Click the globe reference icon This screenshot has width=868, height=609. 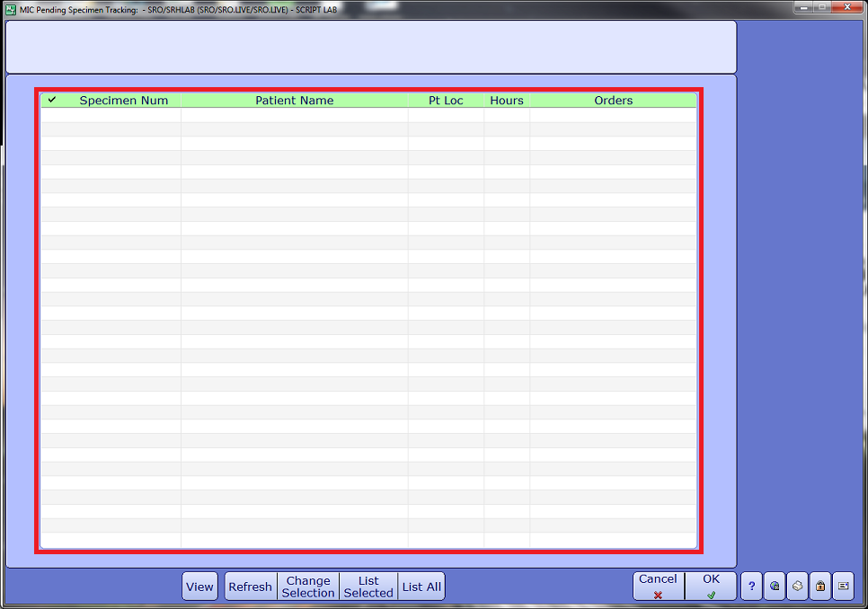click(x=775, y=587)
